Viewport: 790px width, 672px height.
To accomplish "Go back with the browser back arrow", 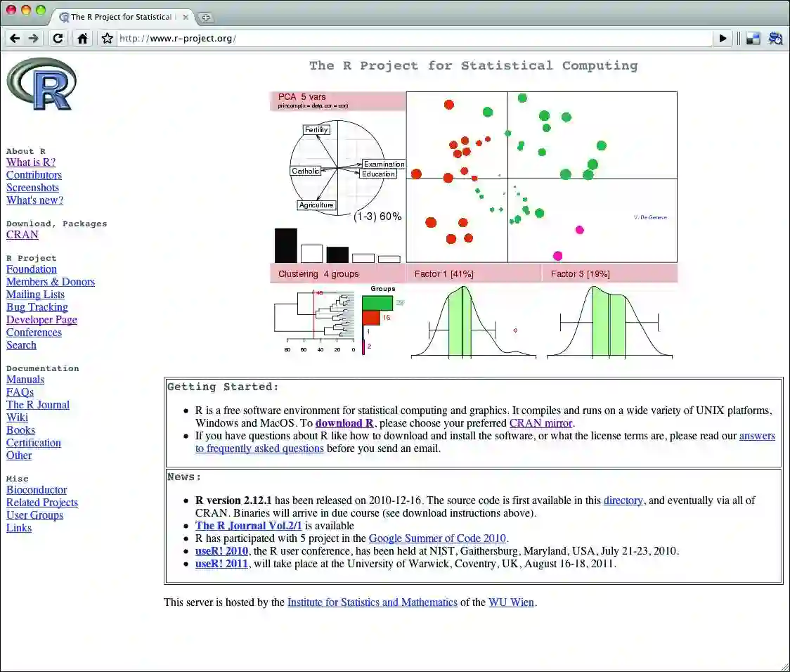I will pos(15,38).
